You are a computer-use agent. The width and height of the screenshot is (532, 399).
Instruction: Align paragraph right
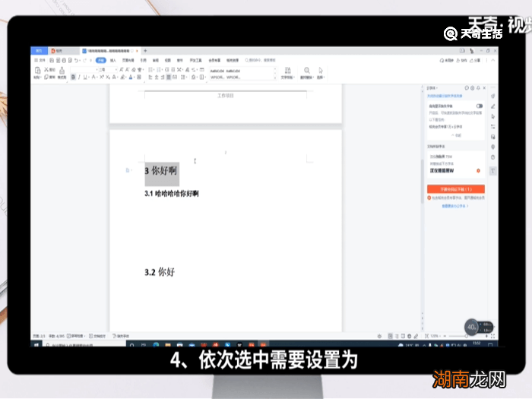click(163, 78)
